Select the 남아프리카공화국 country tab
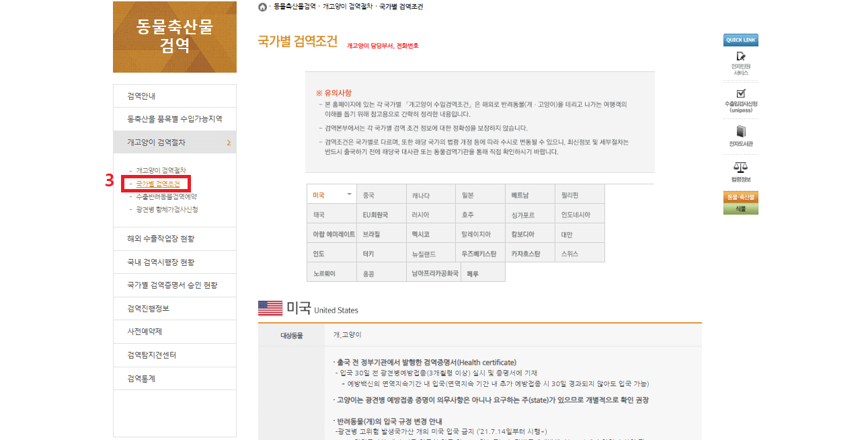The image size is (868, 440). pyautogui.click(x=434, y=273)
